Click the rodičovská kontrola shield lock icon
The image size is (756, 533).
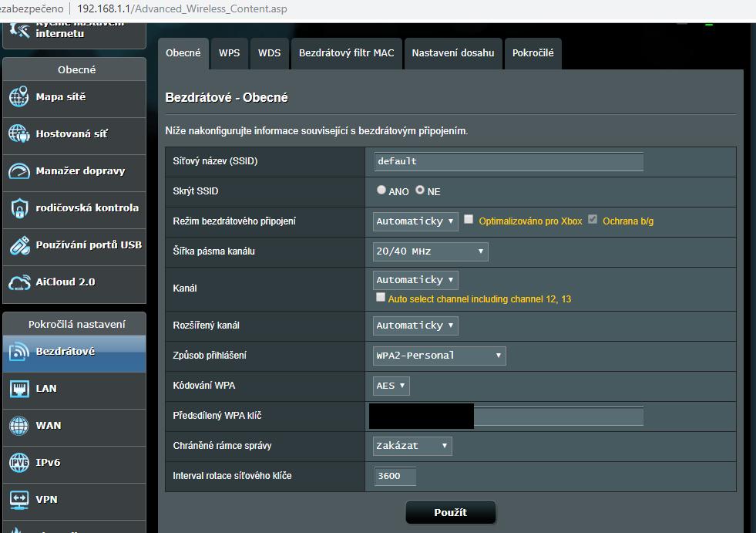(18, 208)
